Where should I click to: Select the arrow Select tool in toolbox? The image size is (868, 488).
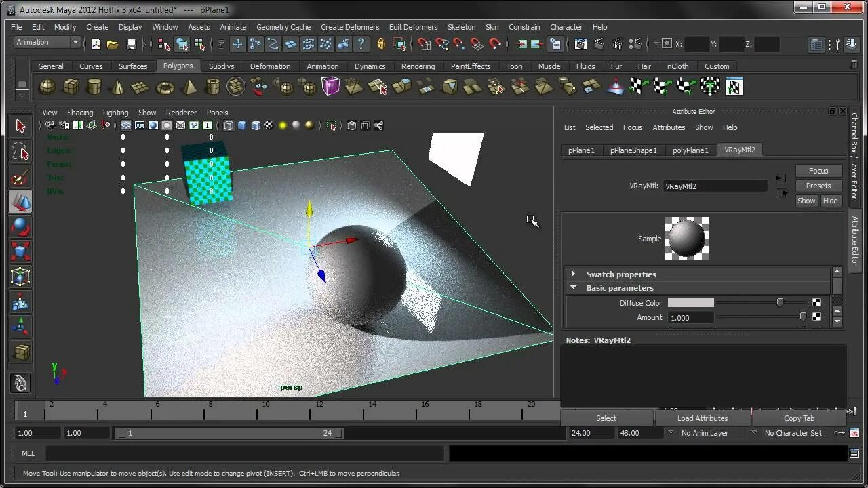[x=20, y=126]
